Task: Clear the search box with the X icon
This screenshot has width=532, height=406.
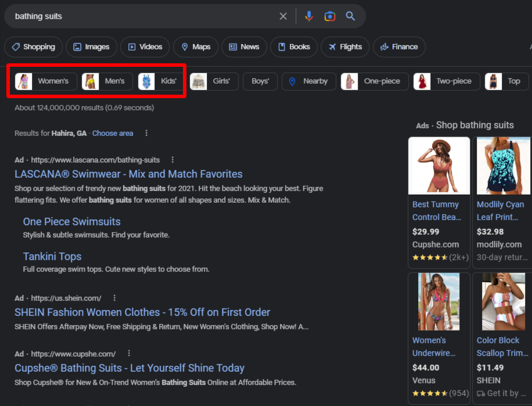Action: [x=283, y=16]
